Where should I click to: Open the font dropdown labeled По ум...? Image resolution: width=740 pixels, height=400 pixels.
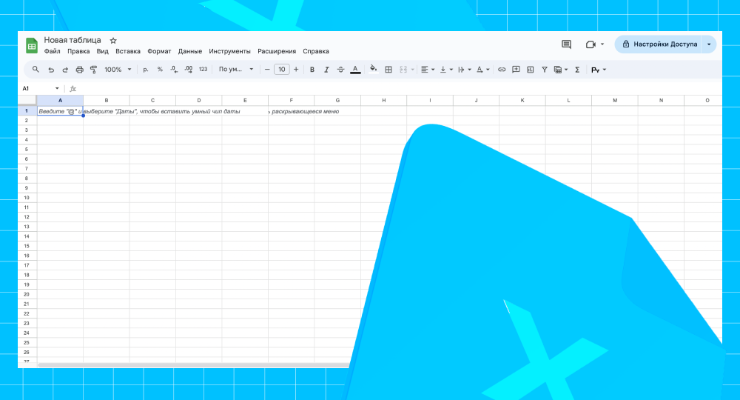(236, 70)
